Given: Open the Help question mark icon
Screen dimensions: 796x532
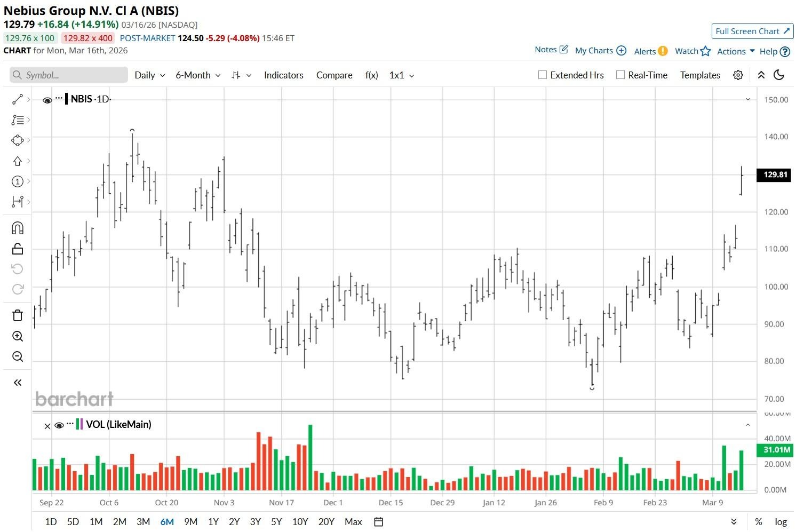Looking at the screenshot, I should click(x=785, y=51).
